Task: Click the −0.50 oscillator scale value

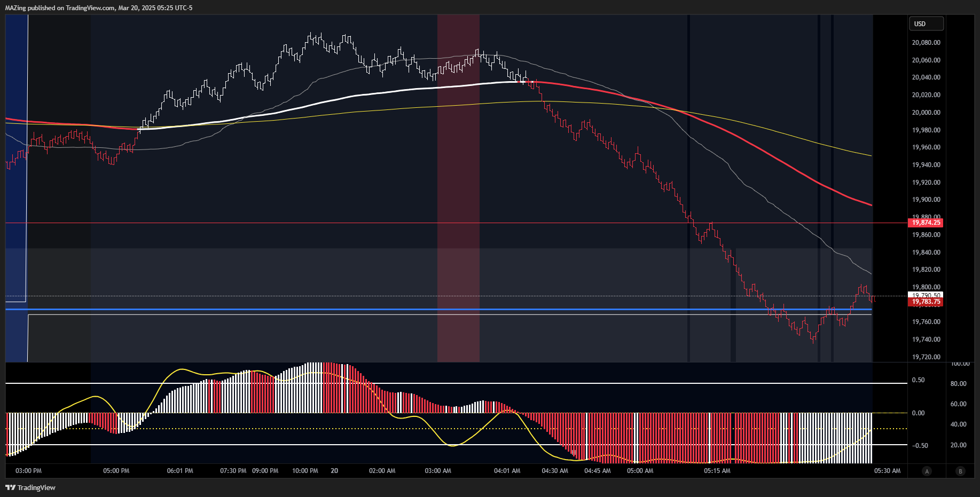Action: pos(919,446)
